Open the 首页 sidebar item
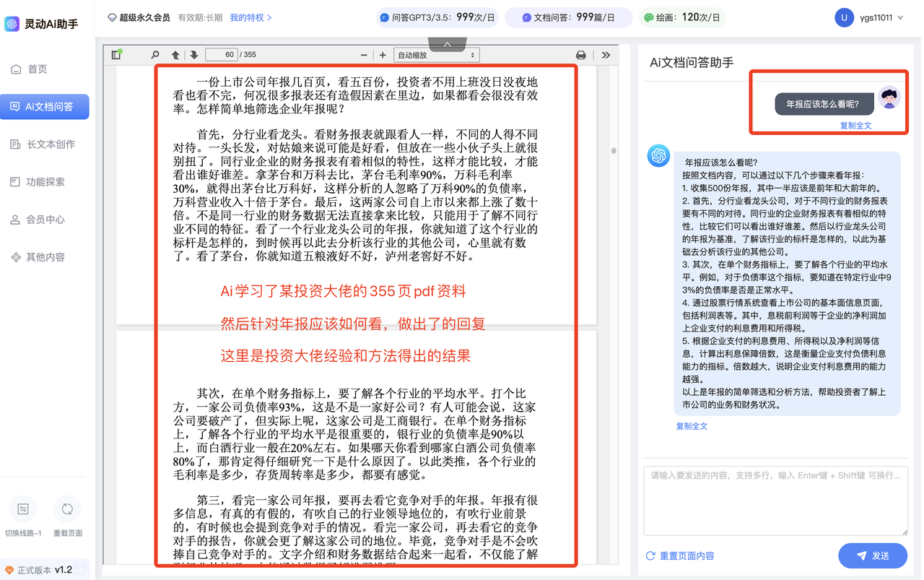 pos(45,69)
